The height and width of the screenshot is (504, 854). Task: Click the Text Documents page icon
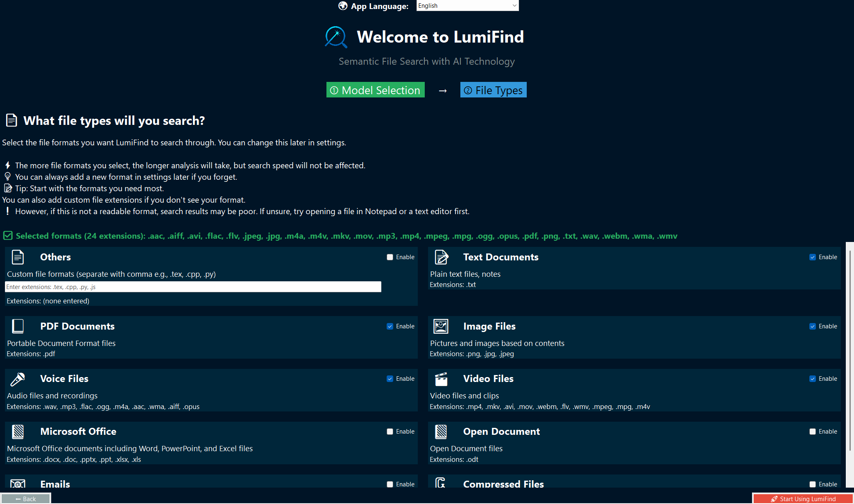coord(441,257)
